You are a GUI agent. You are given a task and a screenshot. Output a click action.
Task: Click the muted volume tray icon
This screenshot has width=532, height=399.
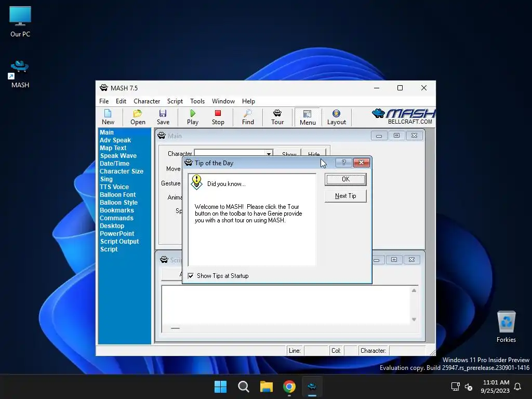point(469,387)
